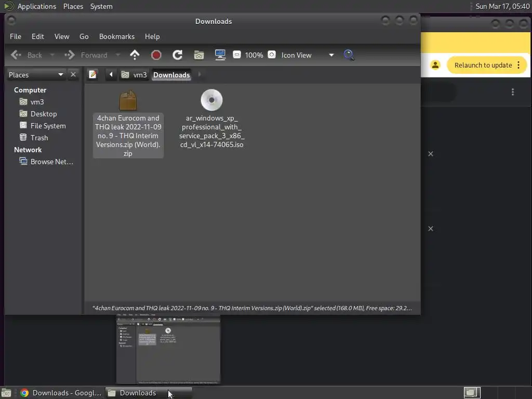This screenshot has width=532, height=399.
Task: Open the Icon View mode dropdown
Action: (308, 55)
